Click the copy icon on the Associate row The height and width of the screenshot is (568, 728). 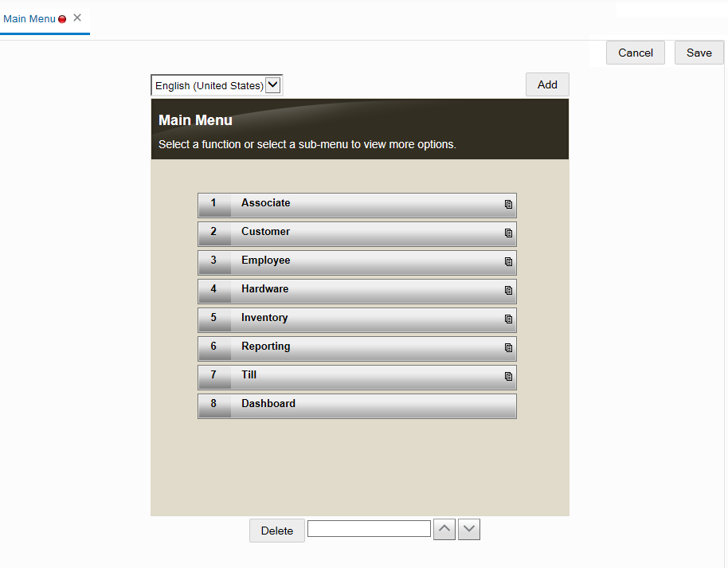(x=508, y=205)
